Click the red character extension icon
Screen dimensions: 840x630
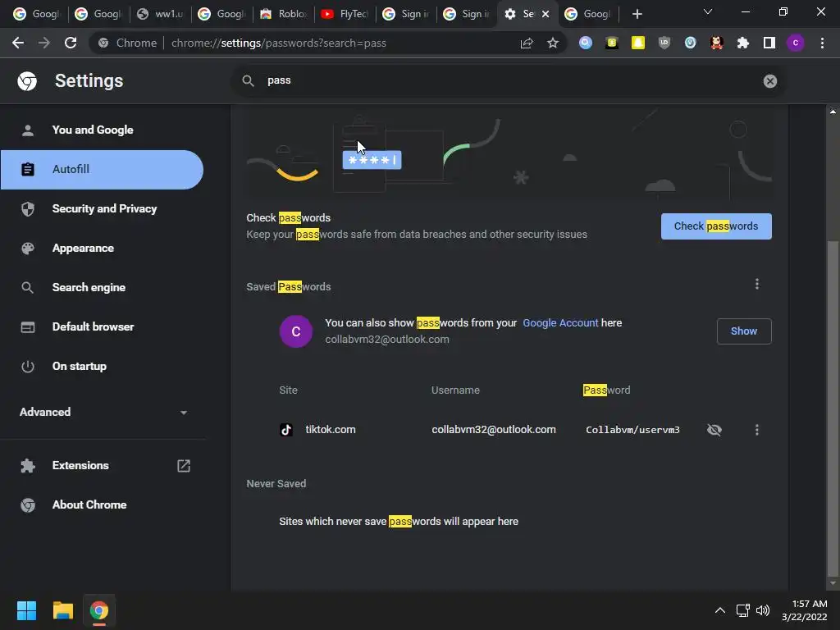(716, 43)
